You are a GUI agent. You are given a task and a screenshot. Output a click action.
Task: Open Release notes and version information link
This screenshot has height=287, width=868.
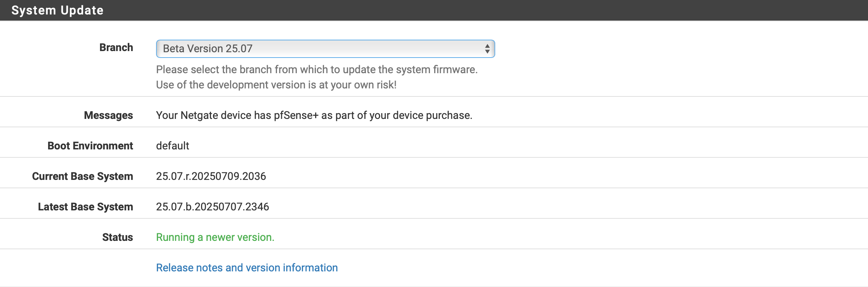[x=247, y=268]
